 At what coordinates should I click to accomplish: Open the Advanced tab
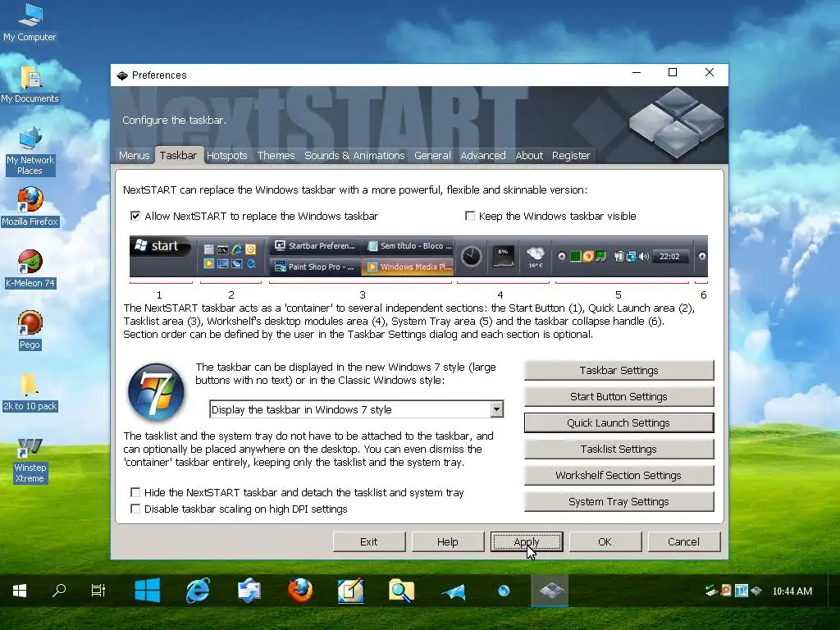click(x=482, y=155)
